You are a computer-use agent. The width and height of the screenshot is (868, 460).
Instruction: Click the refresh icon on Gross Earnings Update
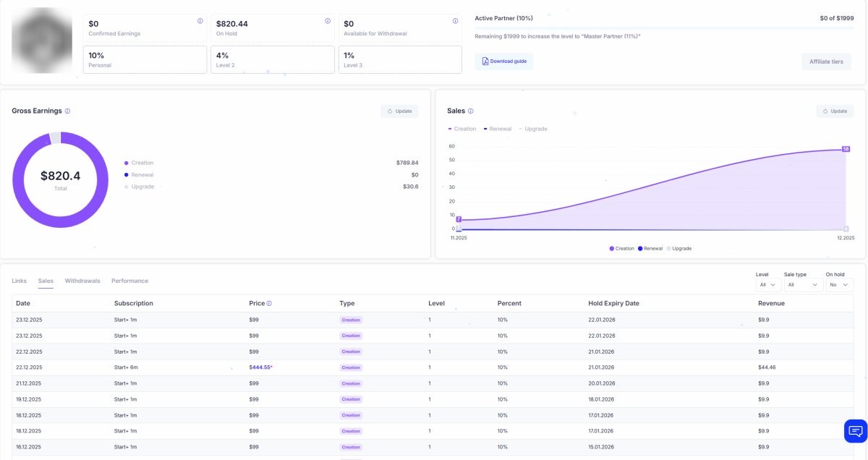[x=390, y=111]
